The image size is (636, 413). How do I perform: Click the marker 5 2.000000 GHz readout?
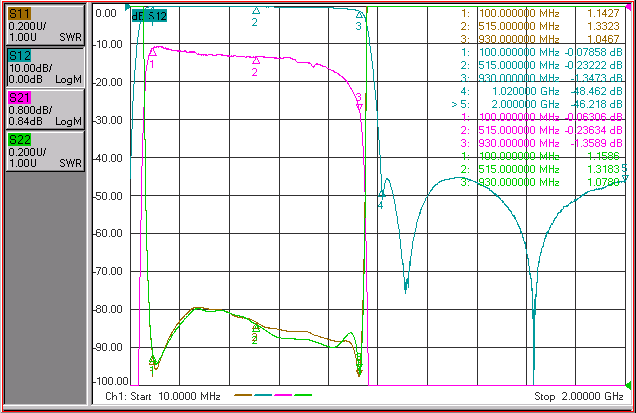[x=537, y=104]
